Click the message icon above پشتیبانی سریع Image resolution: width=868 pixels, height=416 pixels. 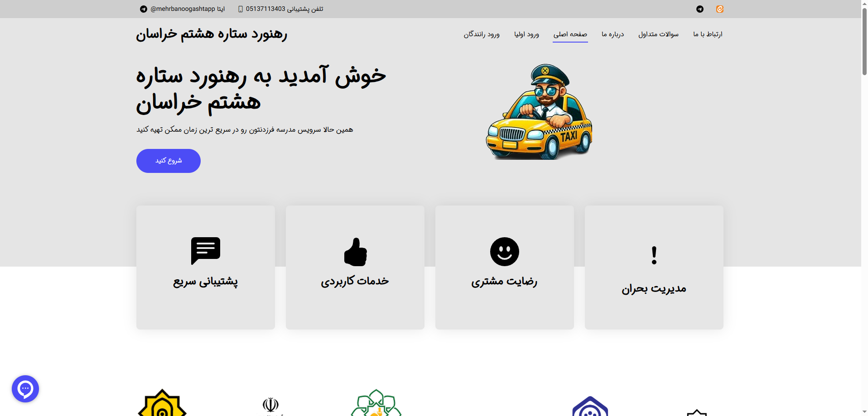pos(206,251)
